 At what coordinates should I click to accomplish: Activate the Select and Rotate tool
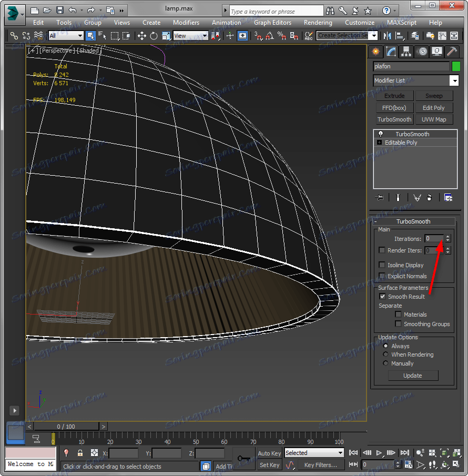154,36
